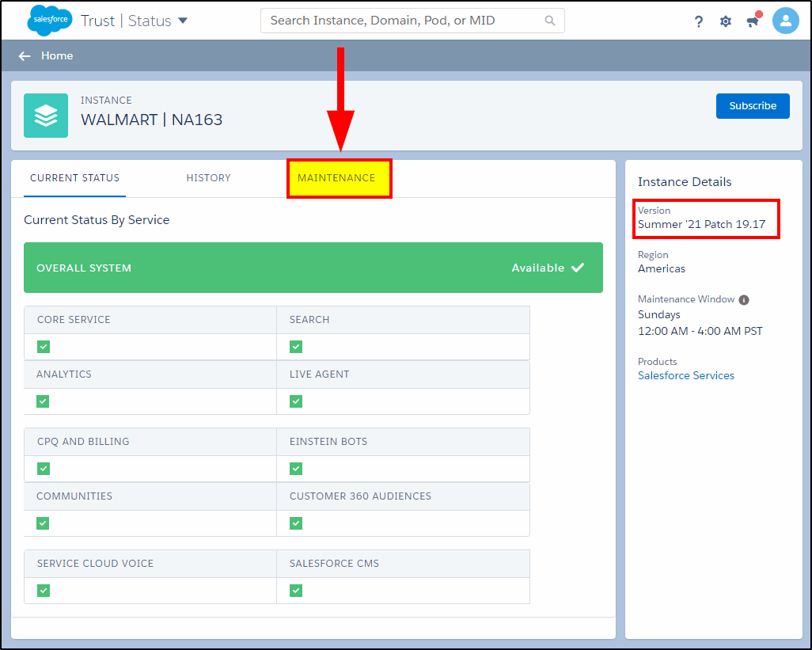Click the Available checkmark icon
The height and width of the screenshot is (650, 812).
coord(578,268)
